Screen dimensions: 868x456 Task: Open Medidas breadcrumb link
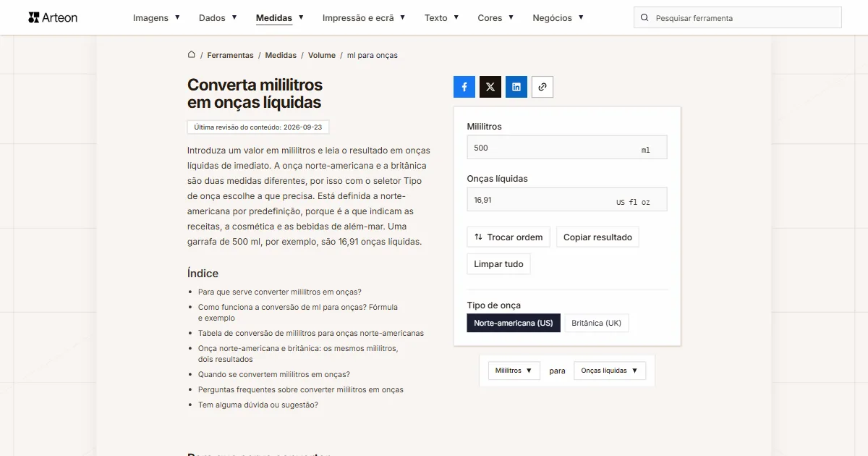[281, 55]
